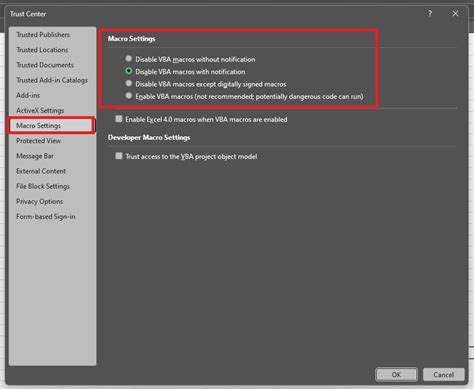474x389 pixels.
Task: Select Trusted Documents in sidebar
Action: pos(45,65)
